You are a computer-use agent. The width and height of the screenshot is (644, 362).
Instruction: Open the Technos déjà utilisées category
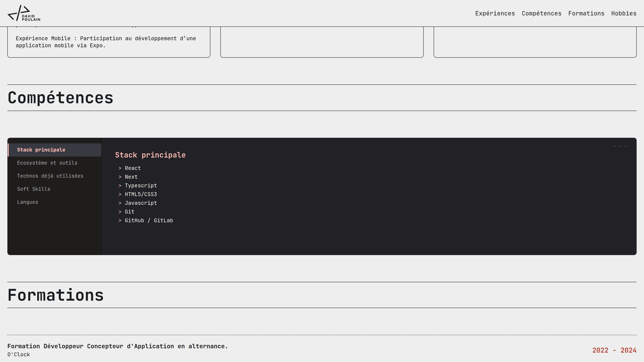pos(50,176)
